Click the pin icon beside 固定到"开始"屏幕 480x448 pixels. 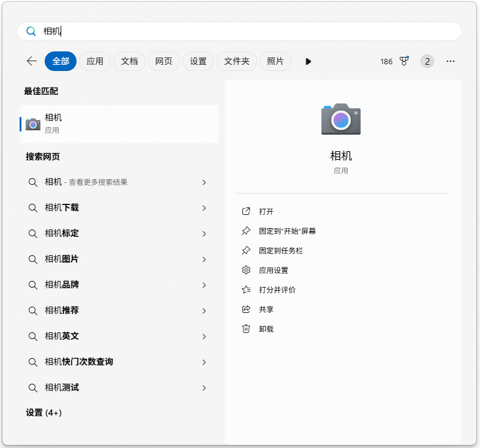246,231
